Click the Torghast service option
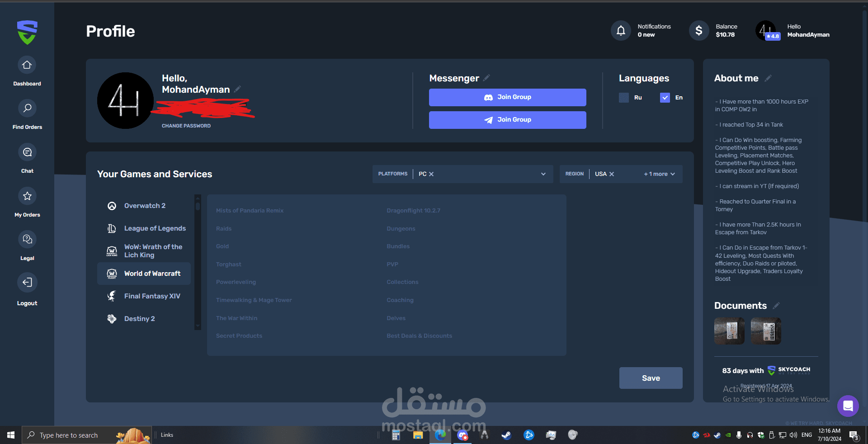 tap(229, 265)
